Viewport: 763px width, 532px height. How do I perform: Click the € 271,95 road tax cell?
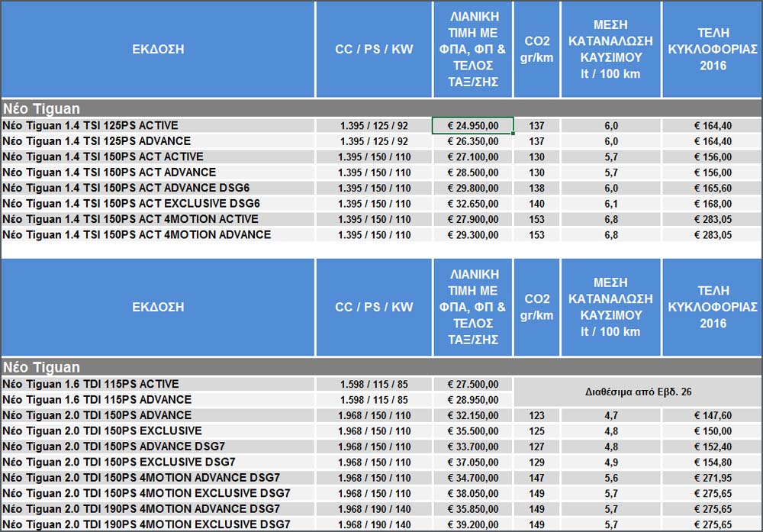(712, 478)
